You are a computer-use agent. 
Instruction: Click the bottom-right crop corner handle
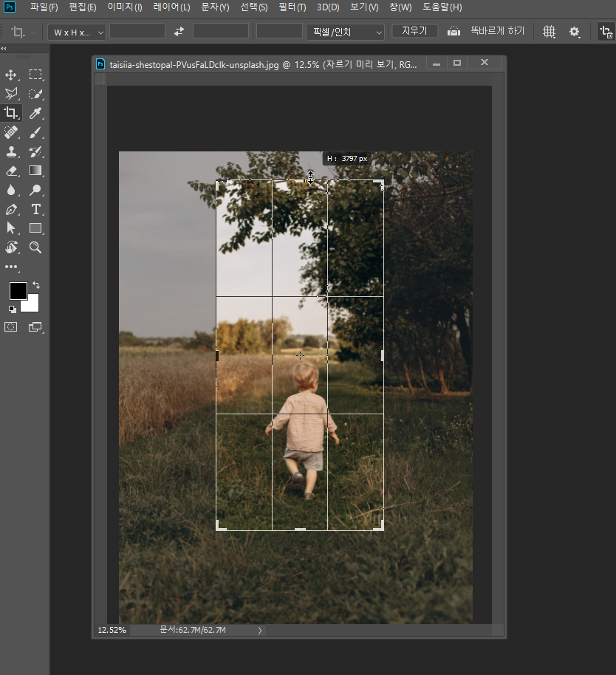[380, 527]
